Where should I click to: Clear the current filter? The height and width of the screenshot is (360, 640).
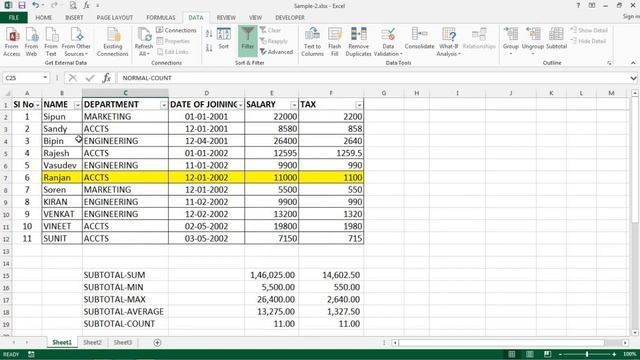pyautogui.click(x=270, y=30)
